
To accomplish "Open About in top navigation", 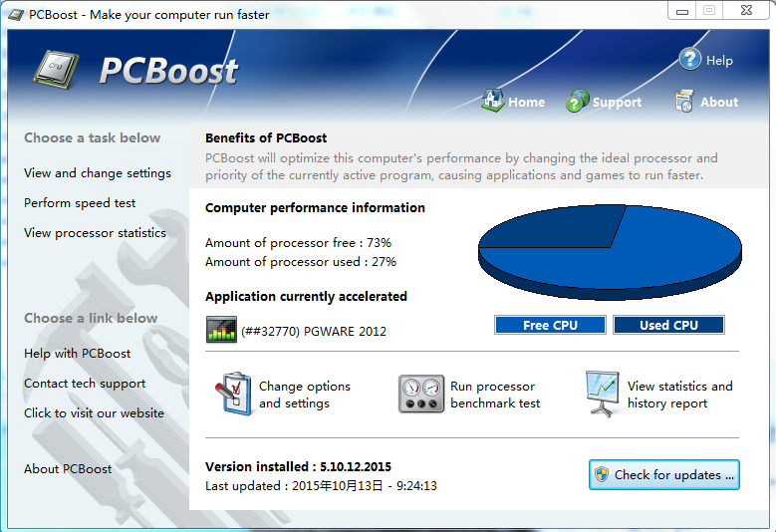I will click(x=719, y=102).
